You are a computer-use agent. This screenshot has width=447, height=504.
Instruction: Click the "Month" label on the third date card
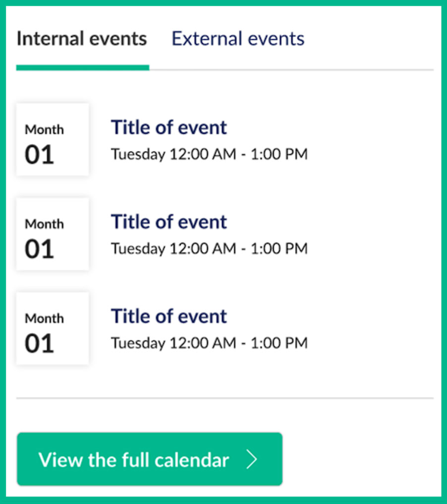coord(45,318)
